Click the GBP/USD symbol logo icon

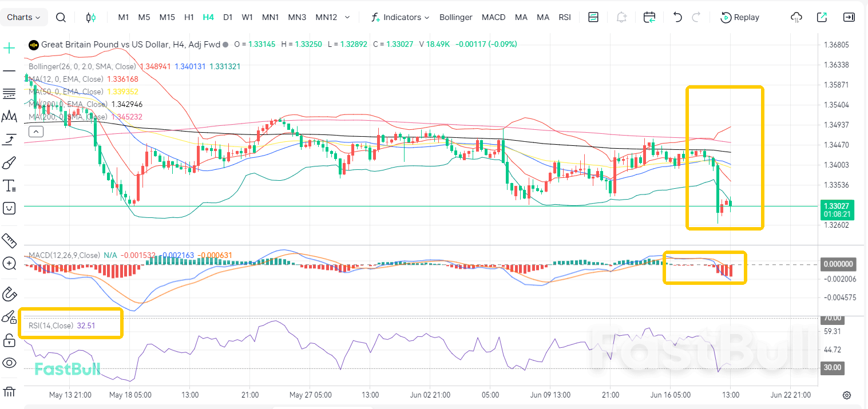[x=33, y=44]
